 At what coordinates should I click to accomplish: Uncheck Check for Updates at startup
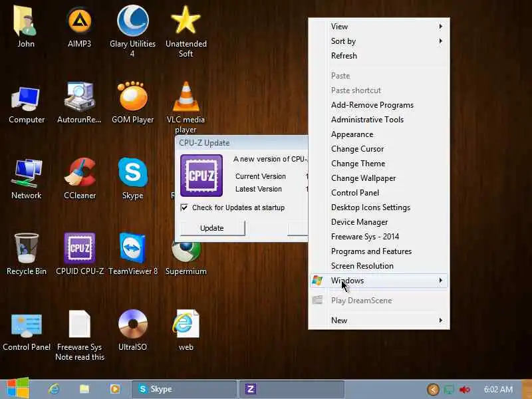point(184,207)
